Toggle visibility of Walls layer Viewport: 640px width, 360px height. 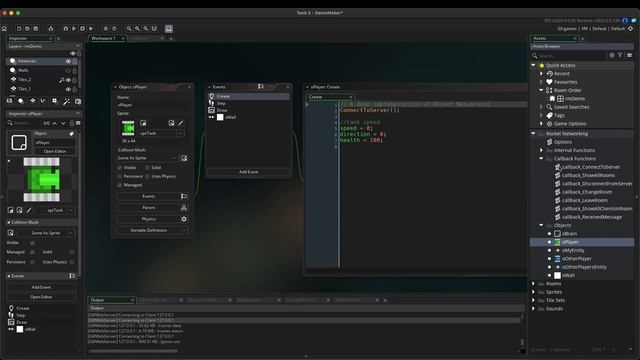(68, 71)
